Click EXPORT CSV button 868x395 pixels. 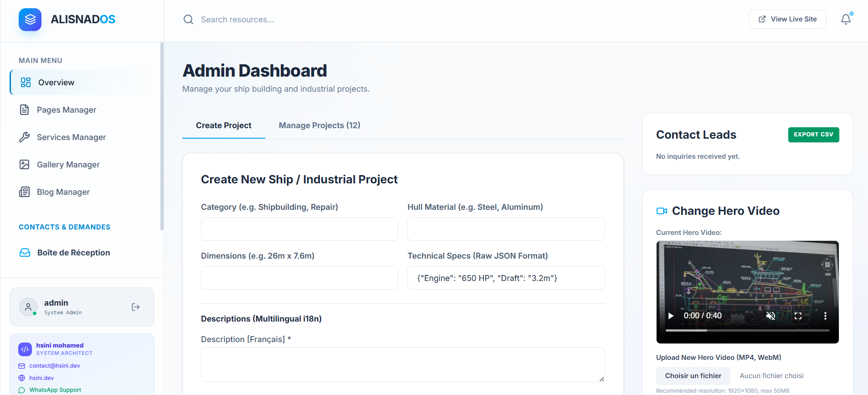[813, 135]
